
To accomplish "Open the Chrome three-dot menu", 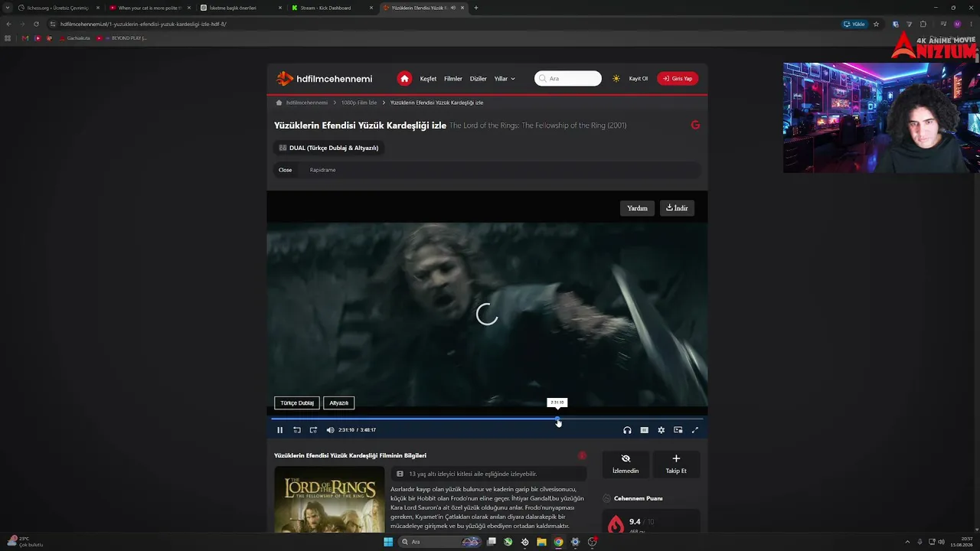I will (x=971, y=24).
